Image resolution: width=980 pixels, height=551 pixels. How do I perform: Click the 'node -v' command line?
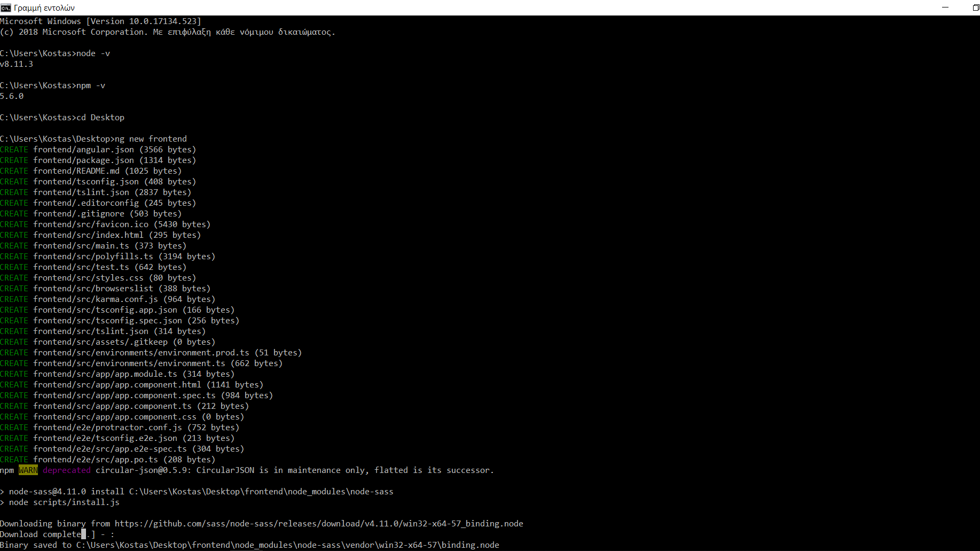(55, 53)
